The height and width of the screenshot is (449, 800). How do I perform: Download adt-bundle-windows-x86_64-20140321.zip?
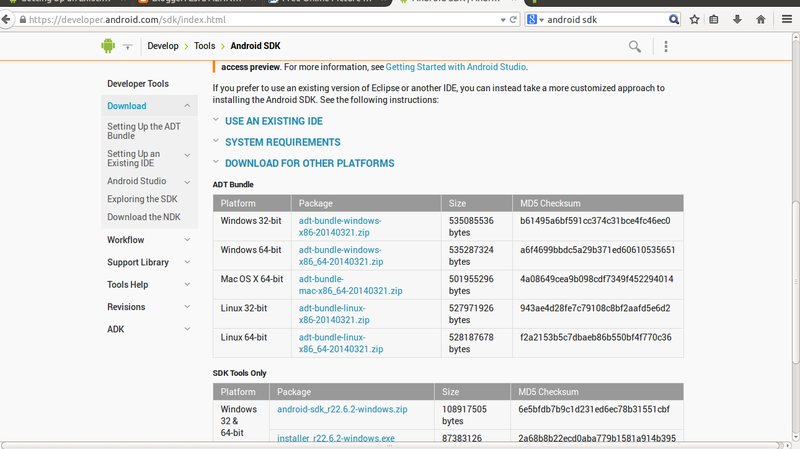pyautogui.click(x=341, y=256)
